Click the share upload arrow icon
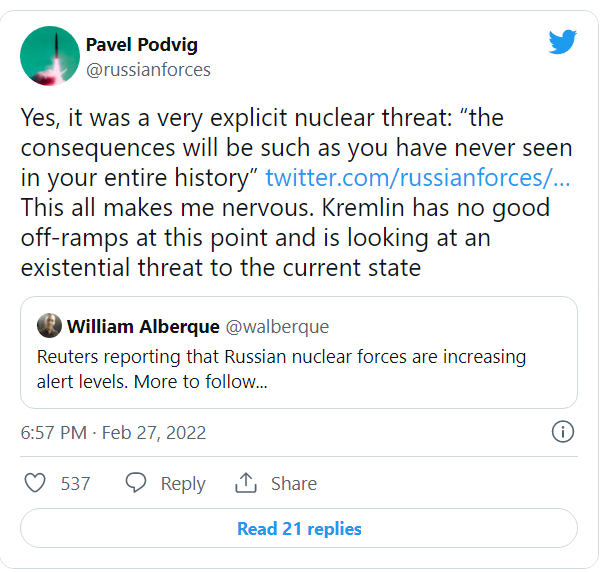The image size is (613, 572). pos(246,482)
